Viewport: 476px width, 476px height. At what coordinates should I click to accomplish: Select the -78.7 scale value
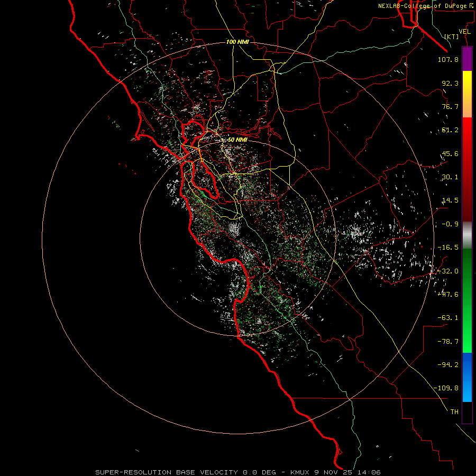click(448, 342)
